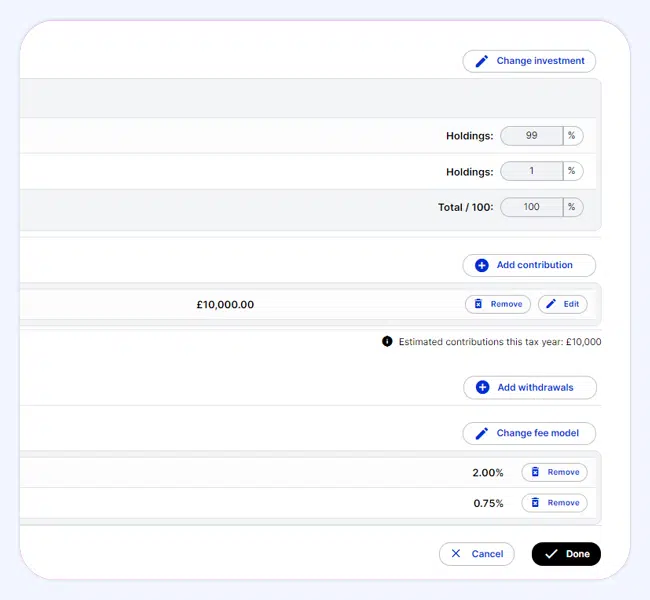This screenshot has height=600, width=650.
Task: Click the Total / 100 field showing 100
Action: click(531, 207)
